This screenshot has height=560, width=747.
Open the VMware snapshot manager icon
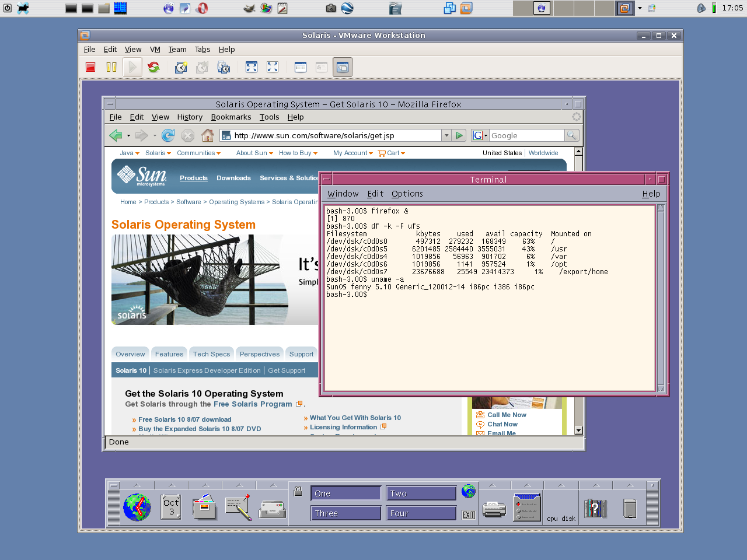(x=224, y=67)
